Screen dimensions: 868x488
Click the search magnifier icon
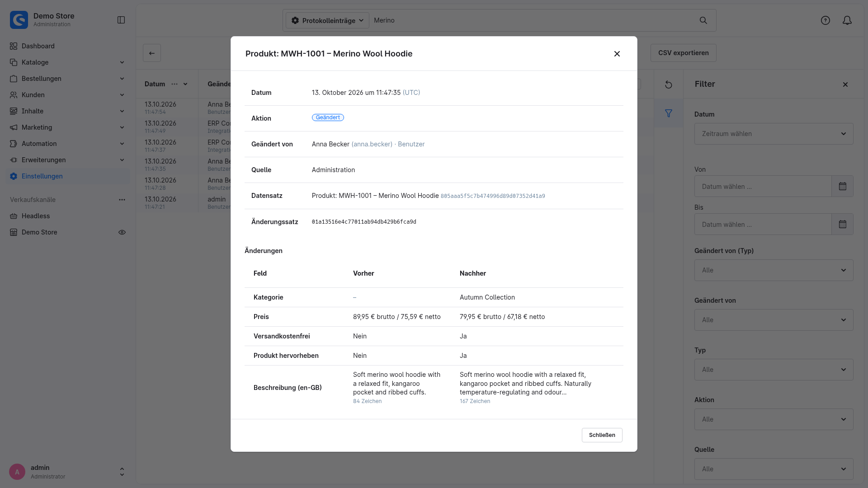703,20
